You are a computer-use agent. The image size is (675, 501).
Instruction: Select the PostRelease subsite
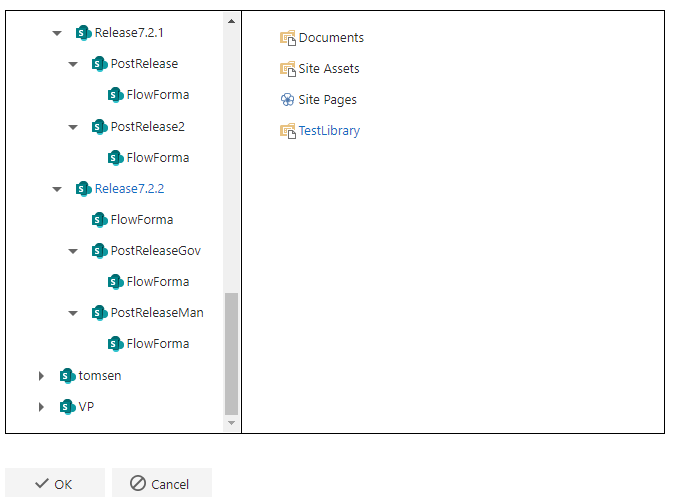(144, 64)
